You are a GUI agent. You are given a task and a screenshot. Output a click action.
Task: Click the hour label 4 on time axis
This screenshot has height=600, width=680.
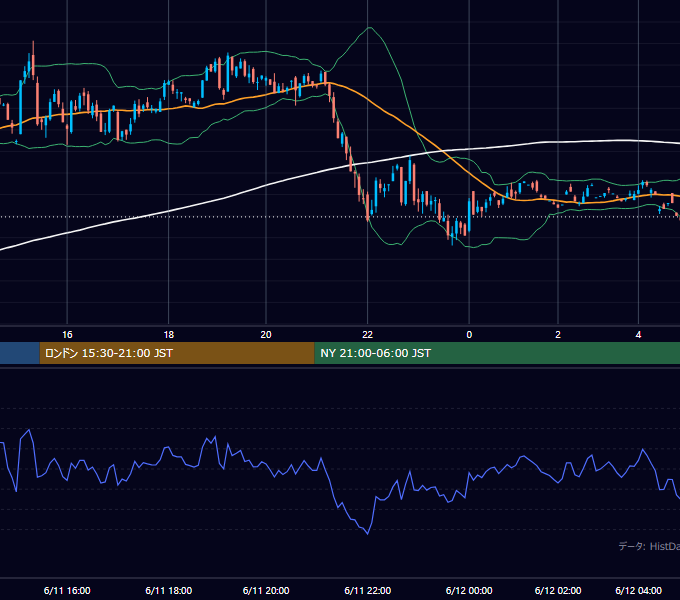638,335
